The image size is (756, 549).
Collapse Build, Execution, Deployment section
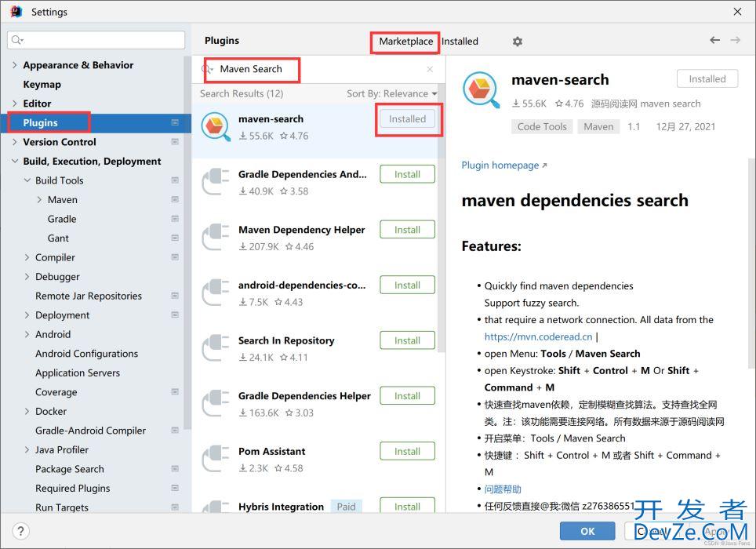(x=14, y=161)
